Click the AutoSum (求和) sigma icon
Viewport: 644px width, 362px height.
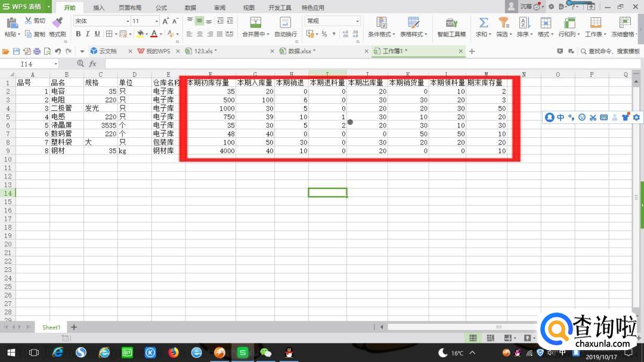484,23
